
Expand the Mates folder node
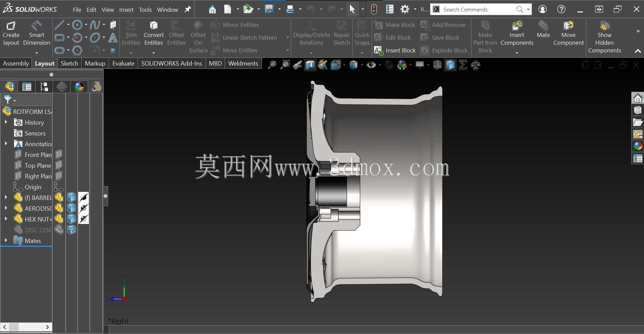pos(6,241)
